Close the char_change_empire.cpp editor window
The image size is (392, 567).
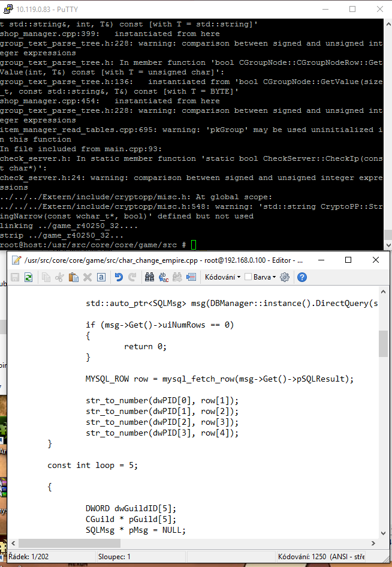(376, 260)
